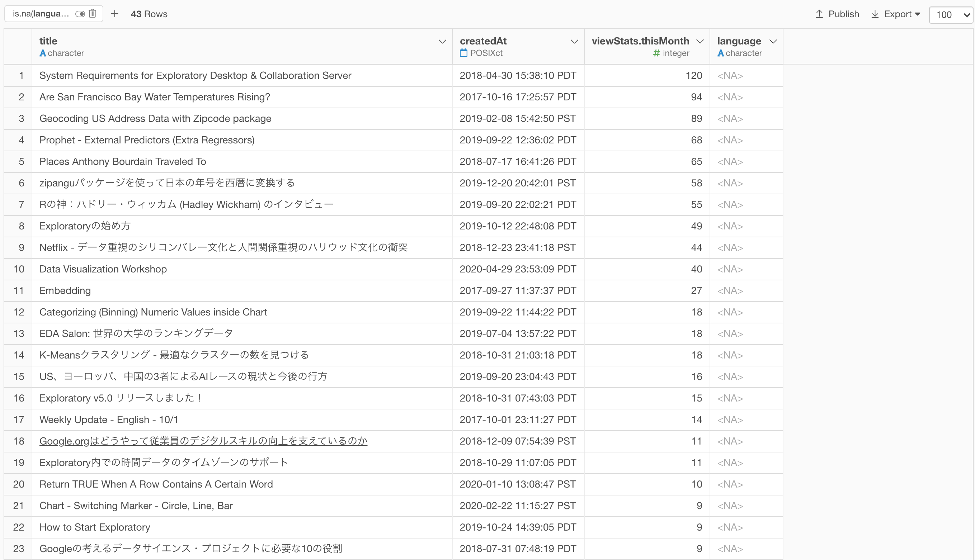Open the viewStats.thisMonth column dropdown menu
The image size is (975, 560).
tap(700, 41)
